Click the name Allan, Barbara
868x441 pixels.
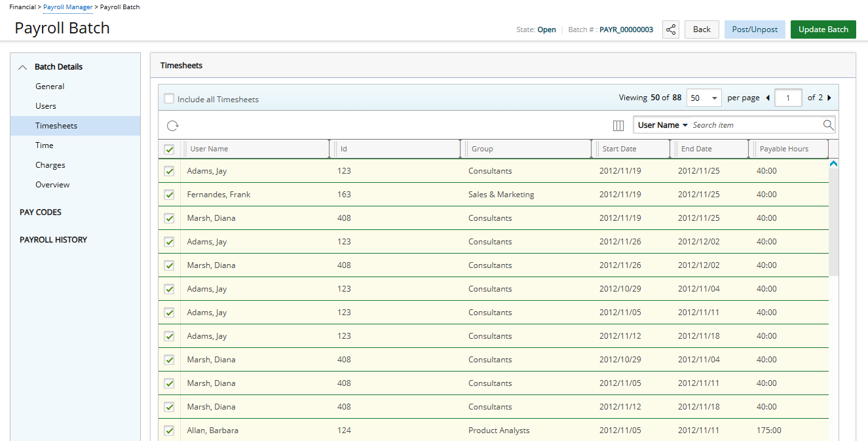(x=212, y=431)
